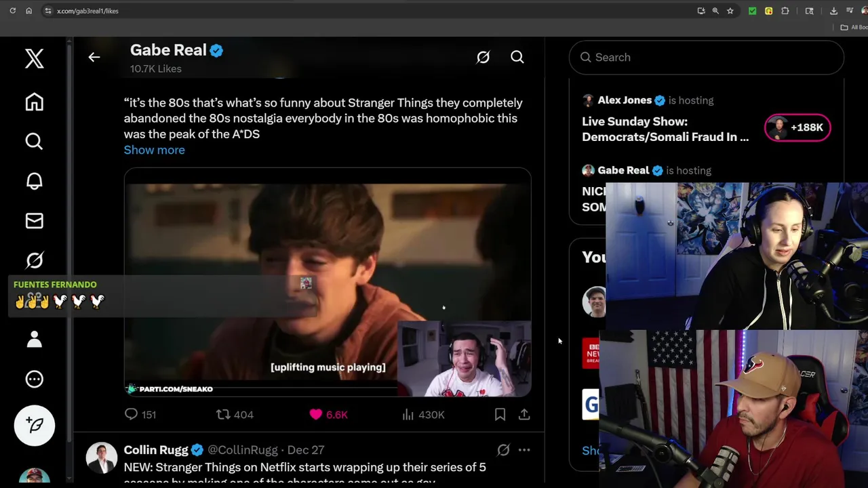The height and width of the screenshot is (488, 868).
Task: Click the X logo in sidebar
Action: tap(35, 58)
